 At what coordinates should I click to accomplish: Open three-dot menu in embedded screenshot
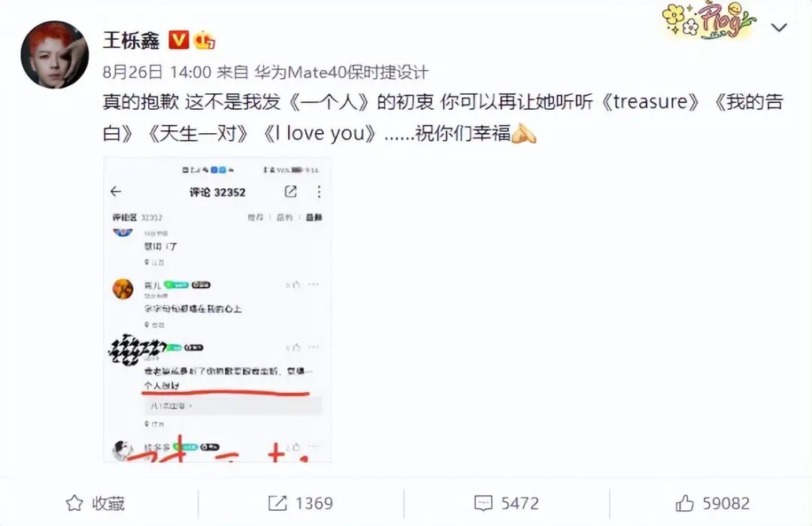(x=319, y=192)
